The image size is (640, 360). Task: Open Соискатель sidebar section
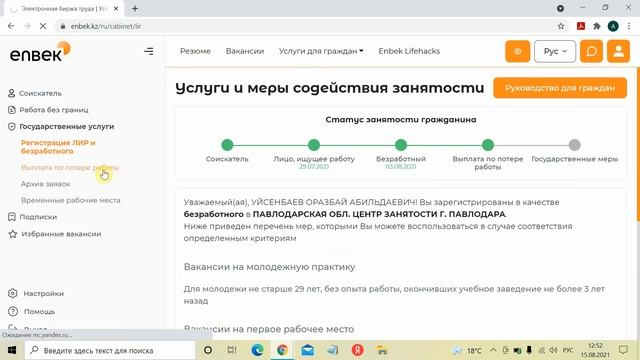click(40, 93)
